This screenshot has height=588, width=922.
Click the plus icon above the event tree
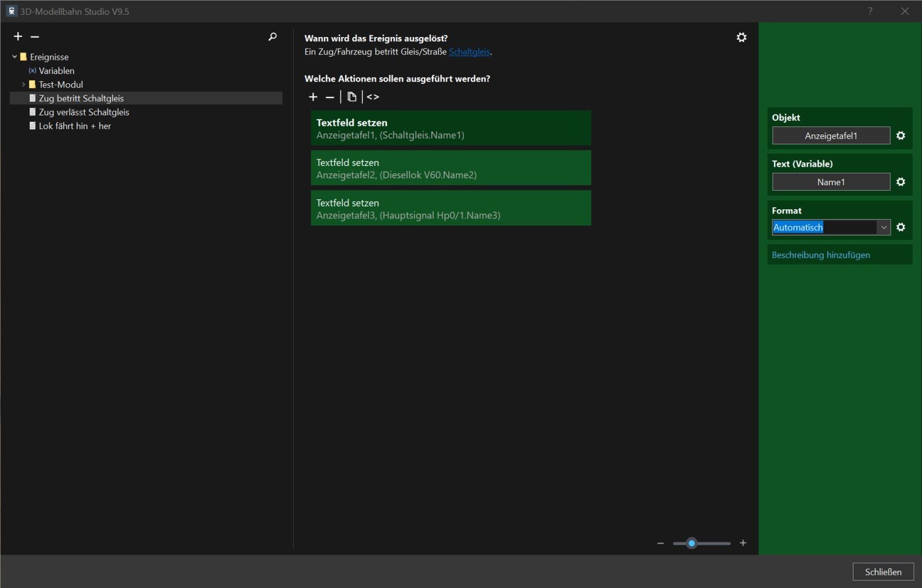coord(18,37)
